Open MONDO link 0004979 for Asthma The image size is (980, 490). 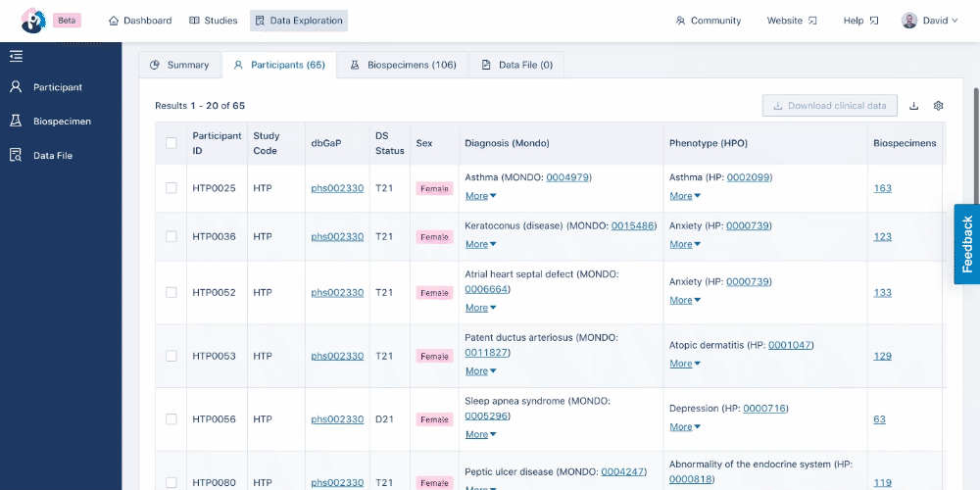pyautogui.click(x=567, y=177)
